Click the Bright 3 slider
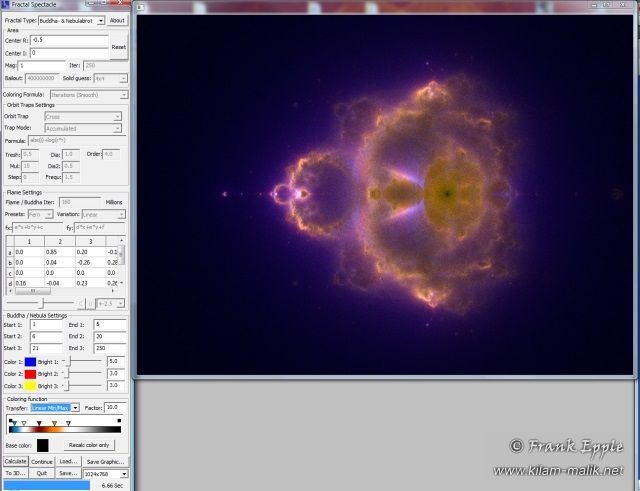Image resolution: width=640 pixels, height=491 pixels. click(x=82, y=385)
